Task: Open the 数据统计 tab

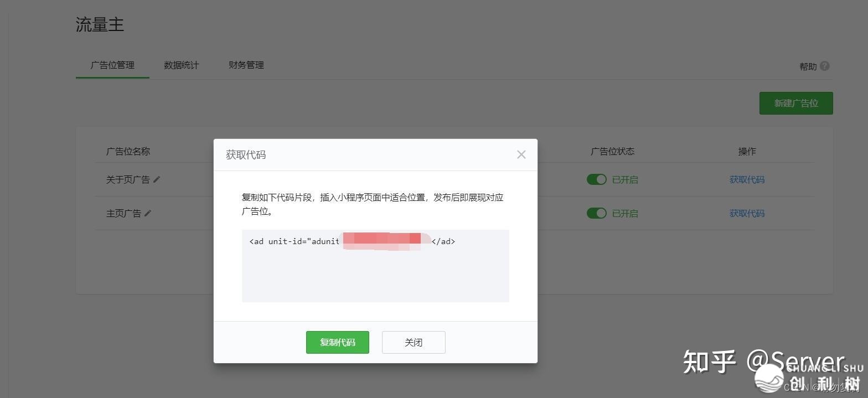Action: point(181,65)
